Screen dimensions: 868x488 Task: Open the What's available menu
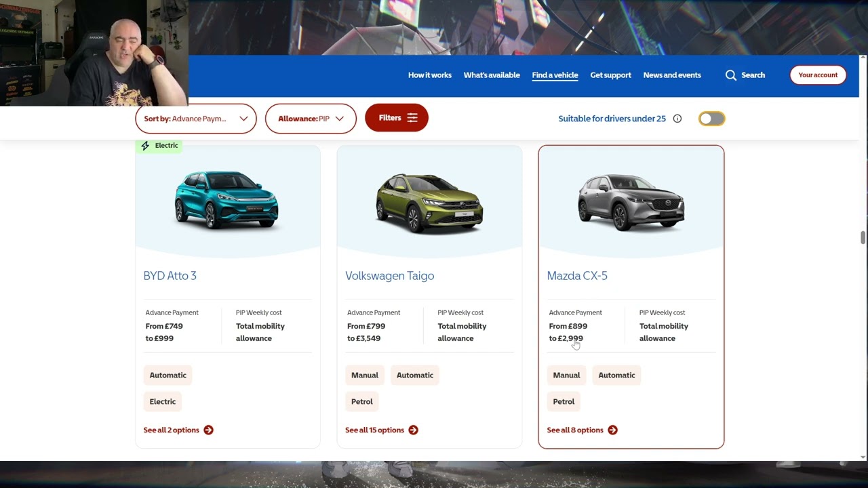(492, 75)
